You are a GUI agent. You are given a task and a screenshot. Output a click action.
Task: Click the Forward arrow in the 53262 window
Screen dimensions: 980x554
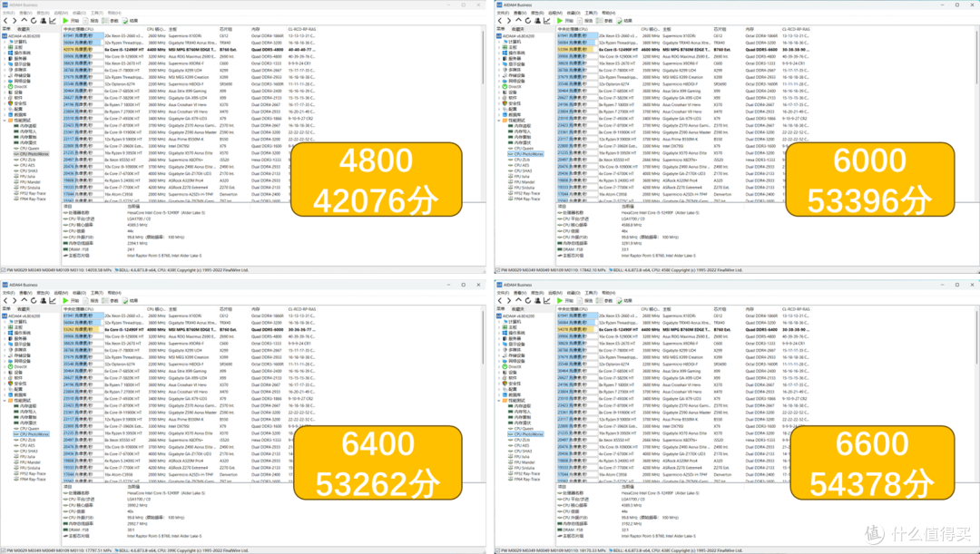pos(15,300)
